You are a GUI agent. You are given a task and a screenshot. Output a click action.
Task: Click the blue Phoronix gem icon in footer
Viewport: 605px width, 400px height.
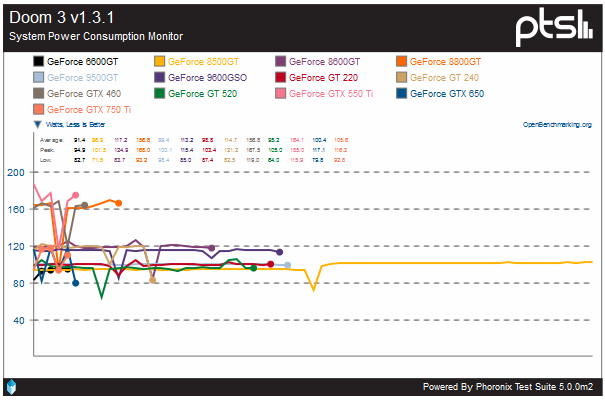point(12,387)
